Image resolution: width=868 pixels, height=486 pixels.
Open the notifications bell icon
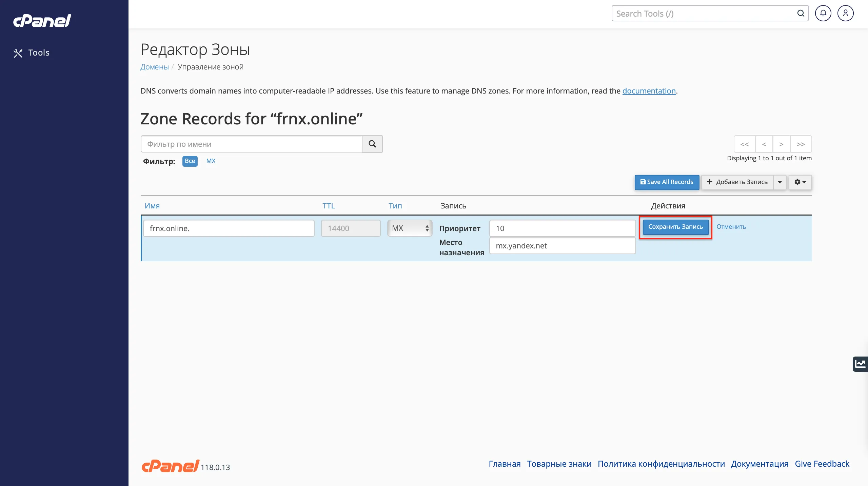[823, 14]
